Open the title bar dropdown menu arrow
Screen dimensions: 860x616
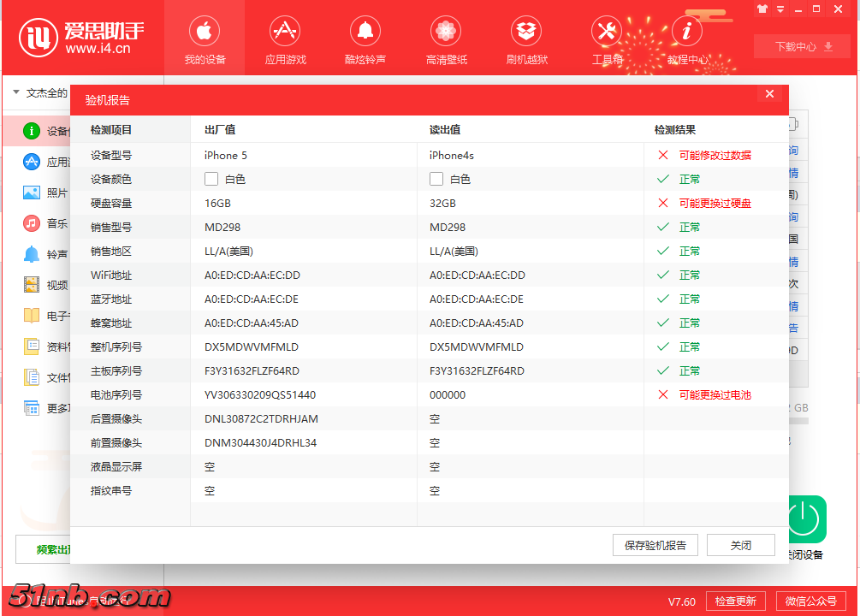(780, 9)
